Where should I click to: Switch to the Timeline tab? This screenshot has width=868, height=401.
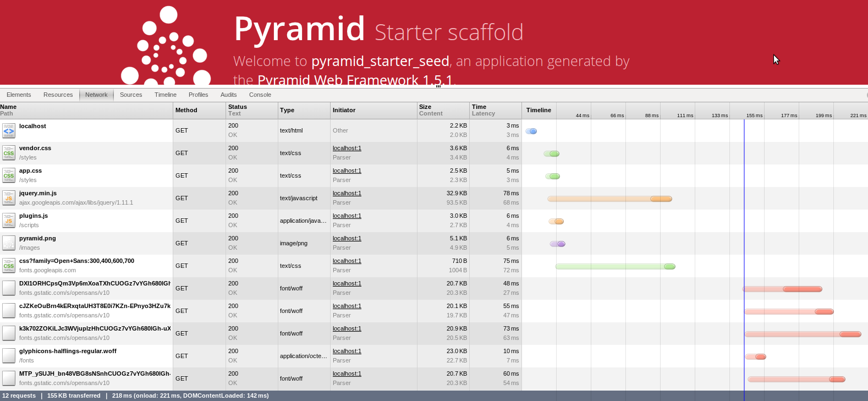[166, 95]
